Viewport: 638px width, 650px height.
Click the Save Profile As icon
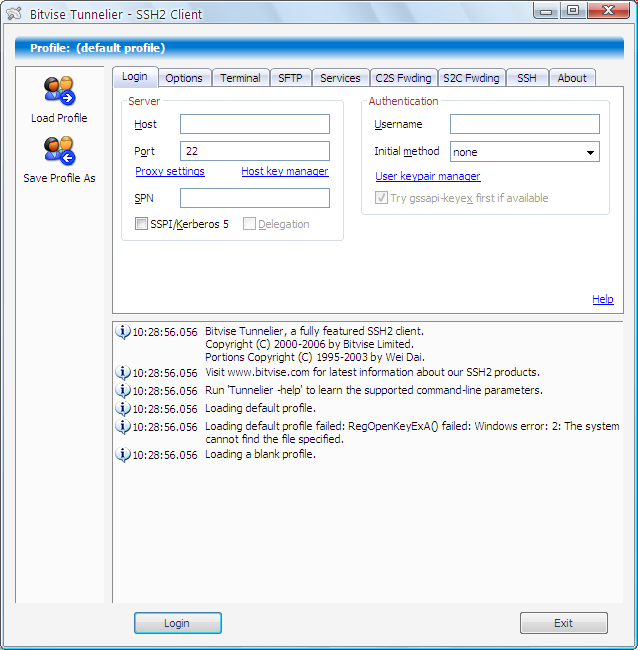(x=59, y=150)
